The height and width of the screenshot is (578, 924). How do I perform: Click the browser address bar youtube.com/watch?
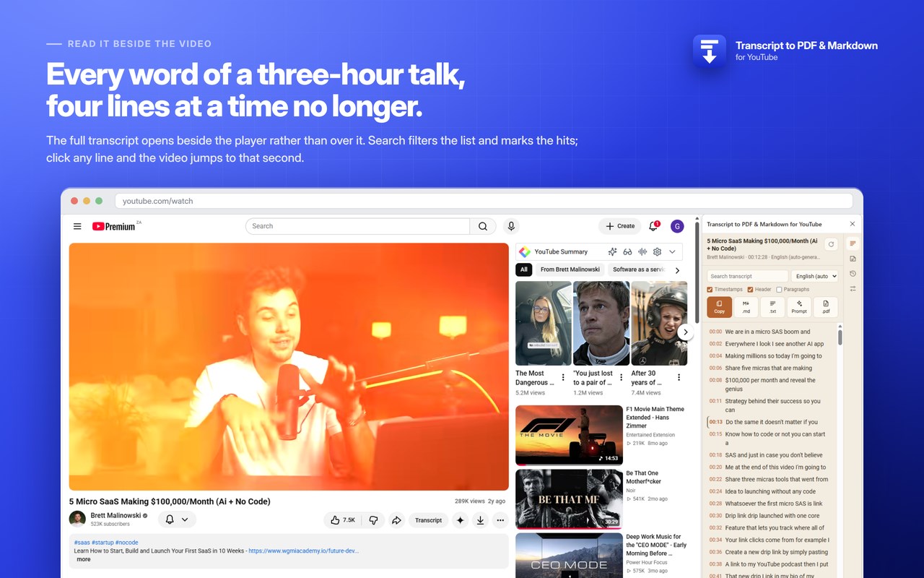[484, 201]
